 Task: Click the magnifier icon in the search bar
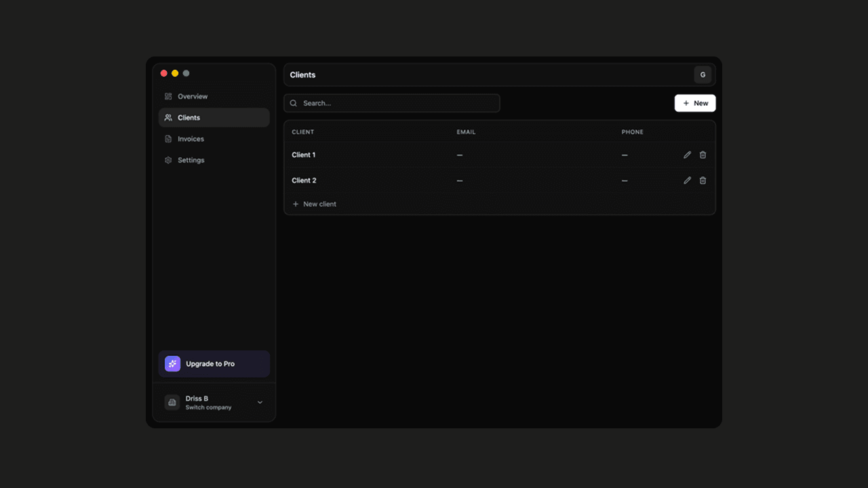coord(294,104)
